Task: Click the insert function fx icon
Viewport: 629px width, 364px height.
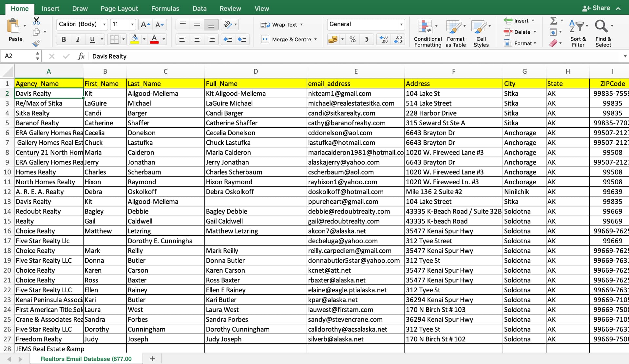Action: tap(81, 56)
